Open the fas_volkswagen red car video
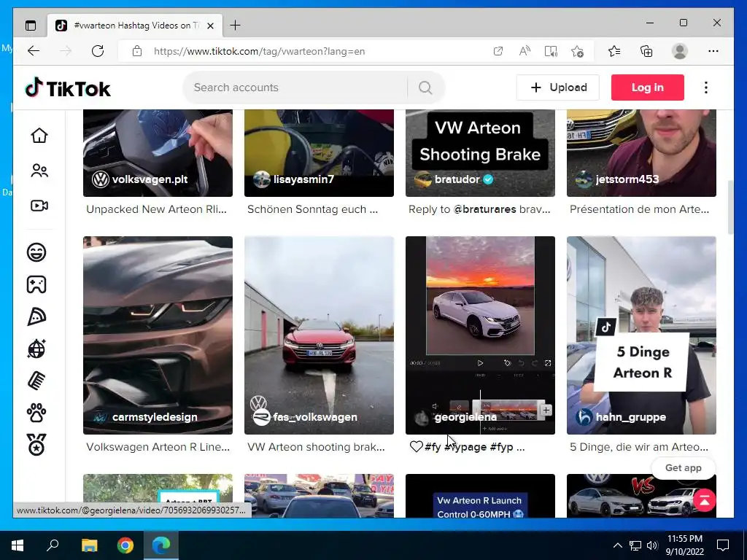The image size is (747, 560). [320, 335]
